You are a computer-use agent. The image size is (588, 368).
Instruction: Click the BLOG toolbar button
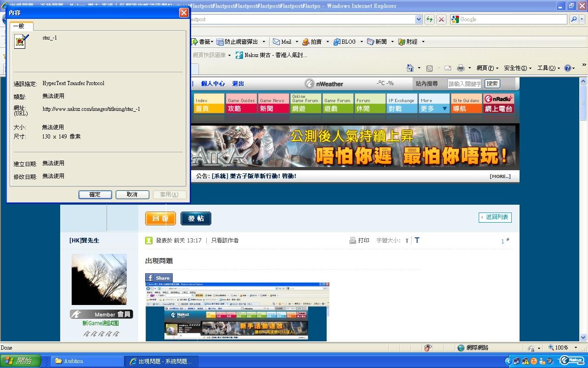click(345, 42)
